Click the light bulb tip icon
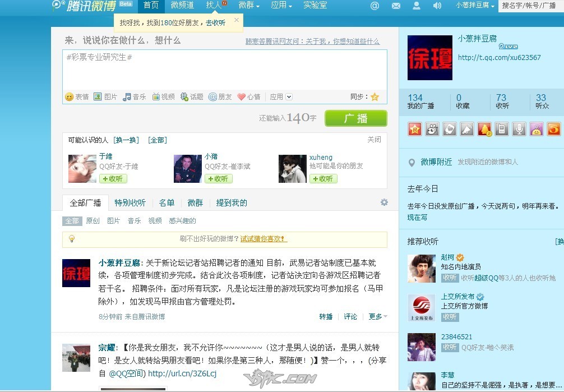 pyautogui.click(x=72, y=239)
